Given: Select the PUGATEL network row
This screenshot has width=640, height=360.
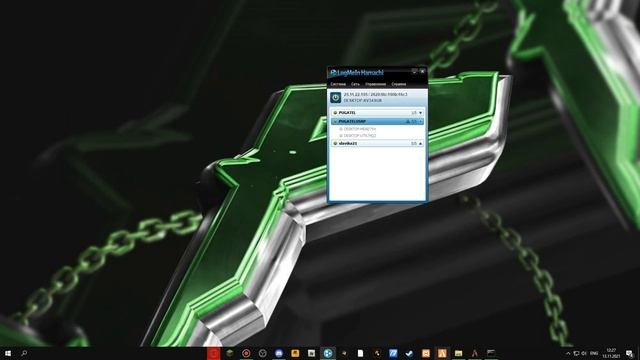Looking at the screenshot, I should pos(378,113).
